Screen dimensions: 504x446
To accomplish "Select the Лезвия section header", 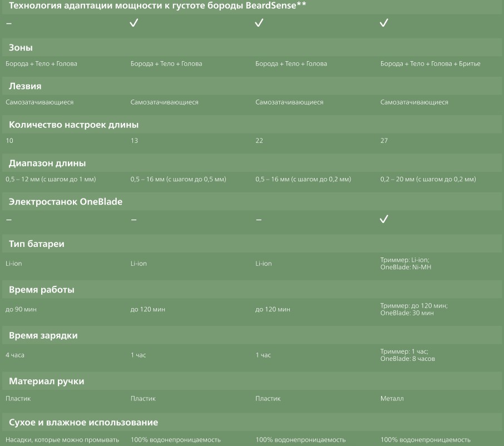I will pos(25,86).
